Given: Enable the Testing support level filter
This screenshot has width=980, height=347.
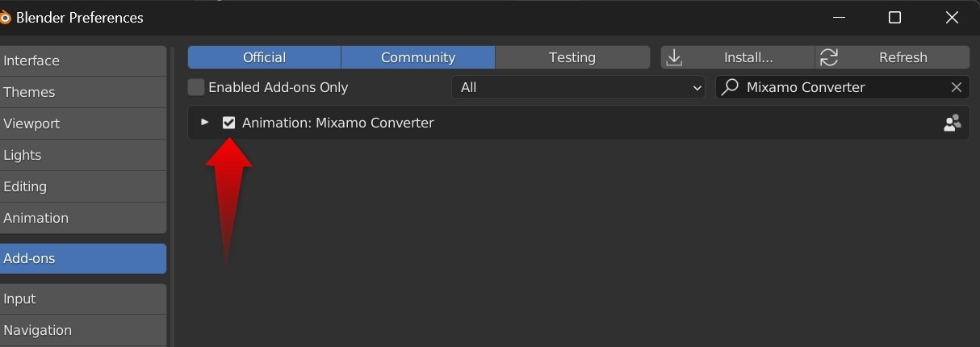Looking at the screenshot, I should 572,57.
